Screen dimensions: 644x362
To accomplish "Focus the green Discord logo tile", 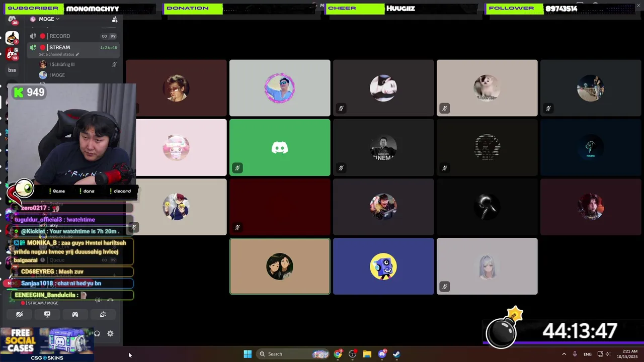I will pyautogui.click(x=280, y=147).
